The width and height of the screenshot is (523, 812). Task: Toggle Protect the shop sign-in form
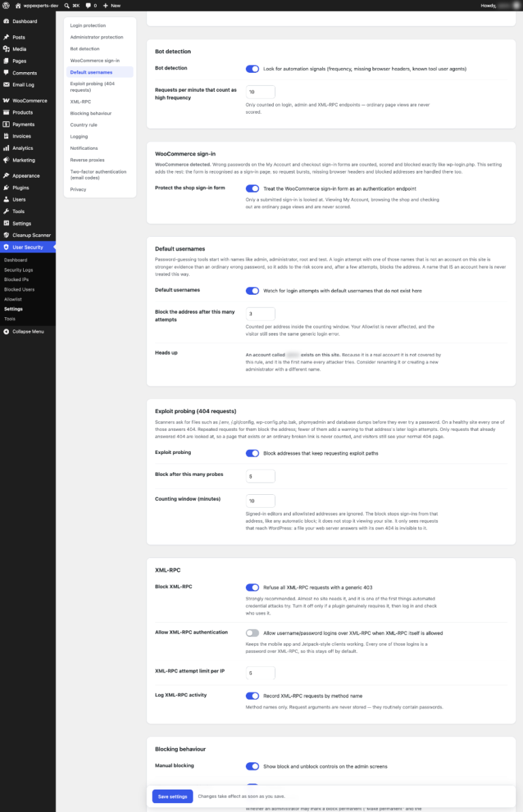pos(253,189)
